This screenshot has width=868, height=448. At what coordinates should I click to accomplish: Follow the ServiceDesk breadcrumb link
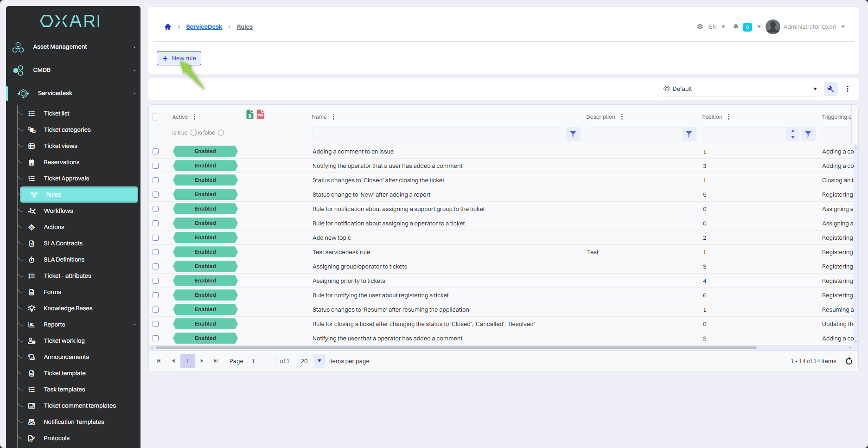coord(204,27)
